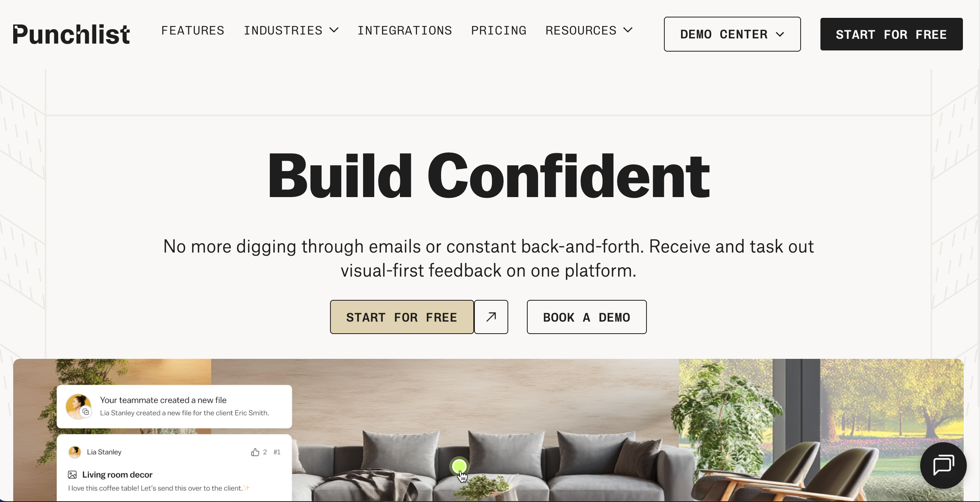This screenshot has height=502, width=980.
Task: Go to the Integrations page
Action: click(405, 30)
